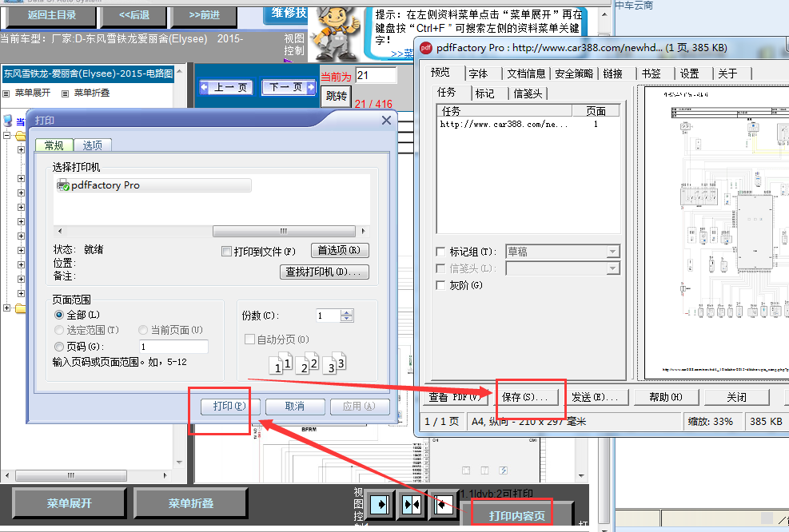Screen dimensions: 789x532
Task: Switch to 信笺头 sub-tab
Action: pyautogui.click(x=528, y=93)
